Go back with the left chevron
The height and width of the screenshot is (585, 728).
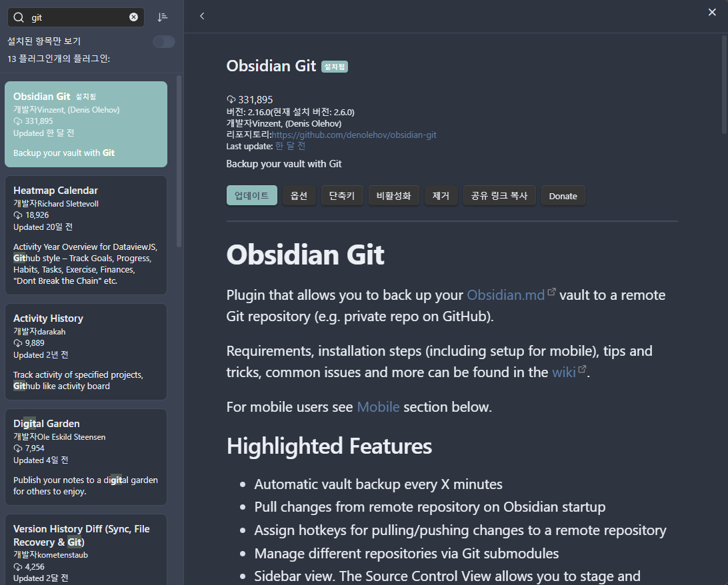[x=202, y=16]
